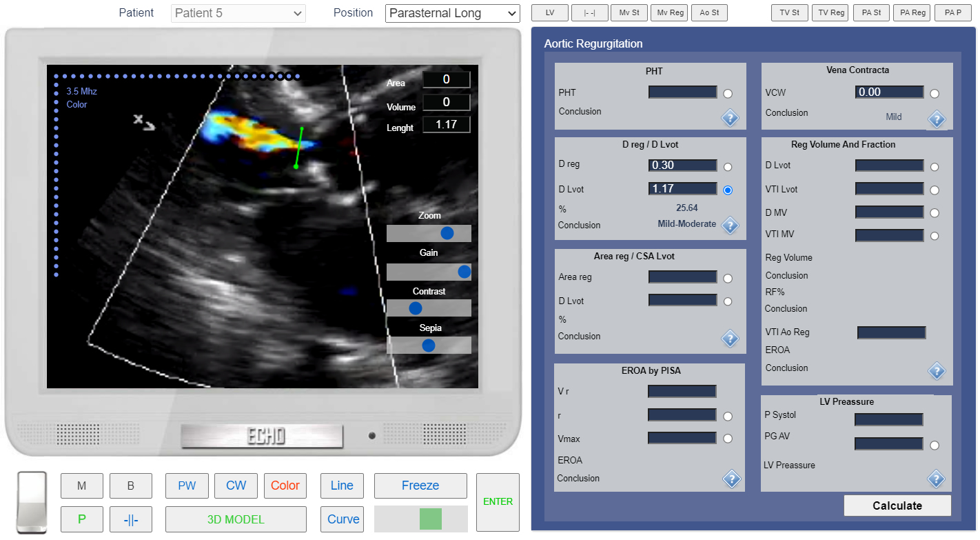Open the Area reg / CSA Lvot help icon

click(730, 339)
